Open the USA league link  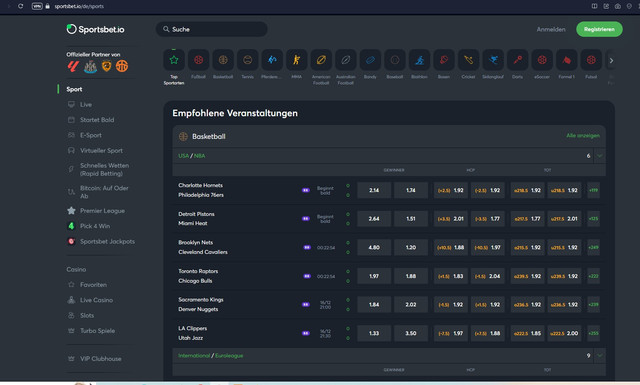[183, 156]
